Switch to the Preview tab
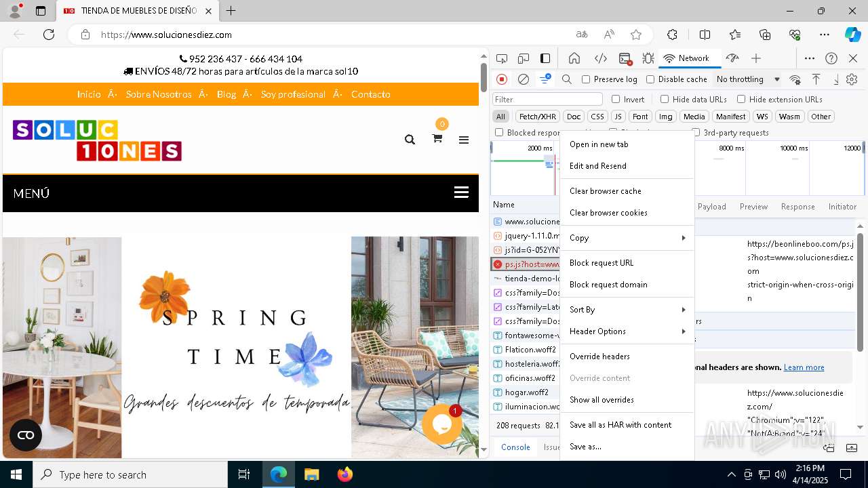Viewport: 868px width, 488px height. pos(753,207)
